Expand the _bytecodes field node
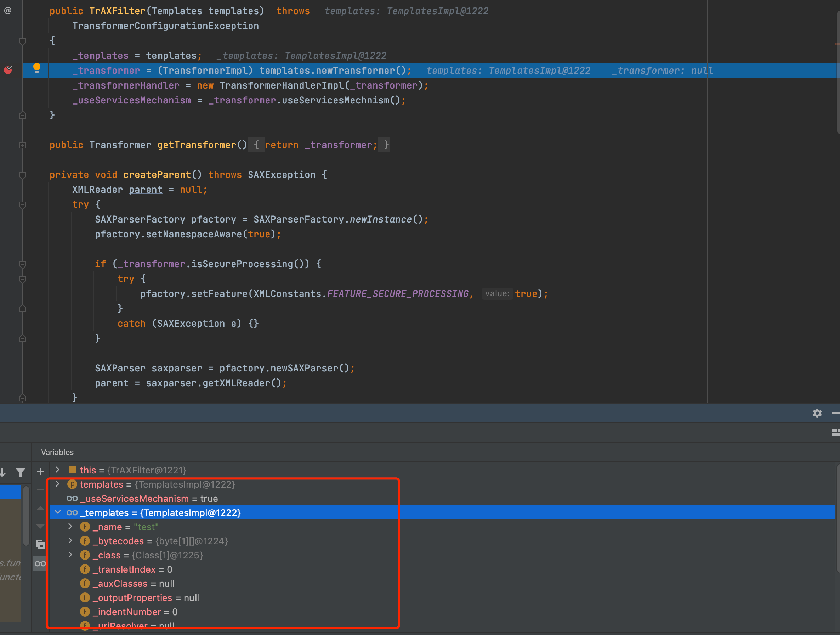The width and height of the screenshot is (840, 635). [70, 541]
